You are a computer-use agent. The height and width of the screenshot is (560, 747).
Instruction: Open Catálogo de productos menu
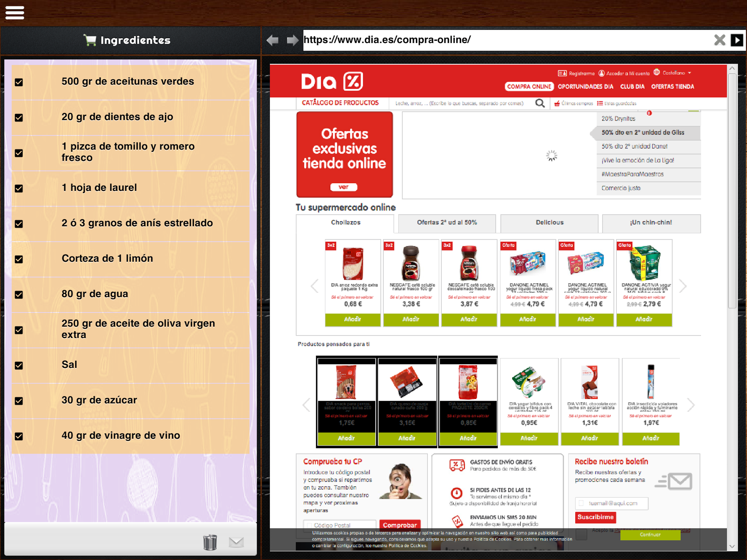click(340, 103)
